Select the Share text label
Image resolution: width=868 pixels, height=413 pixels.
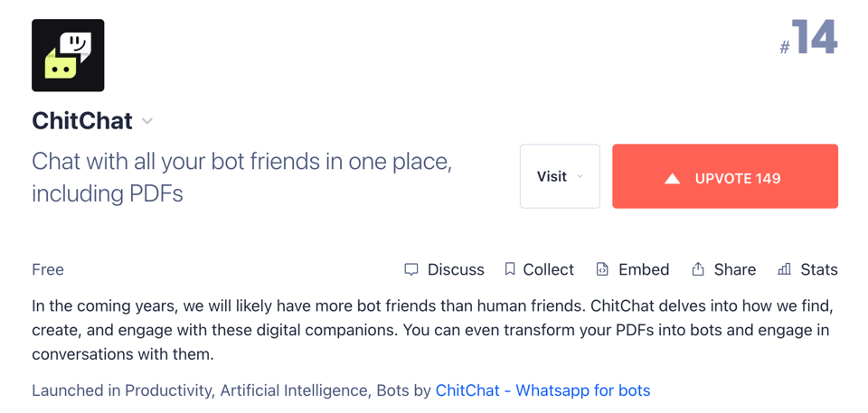[734, 269]
